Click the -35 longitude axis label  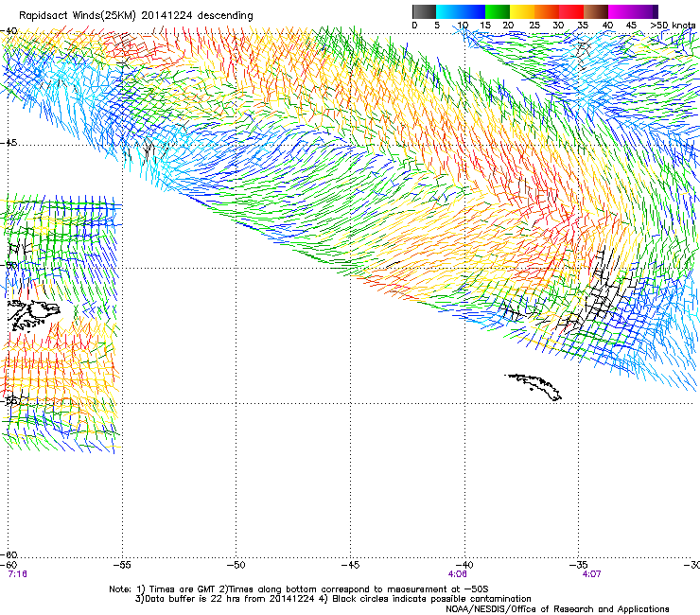click(x=579, y=565)
